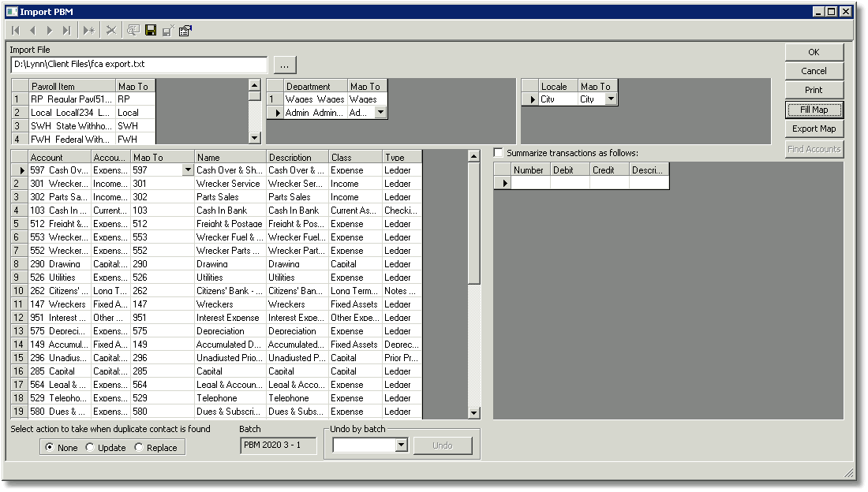This screenshot has height=492, width=868.
Task: Add a new record with toolbar icon
Action: click(88, 31)
